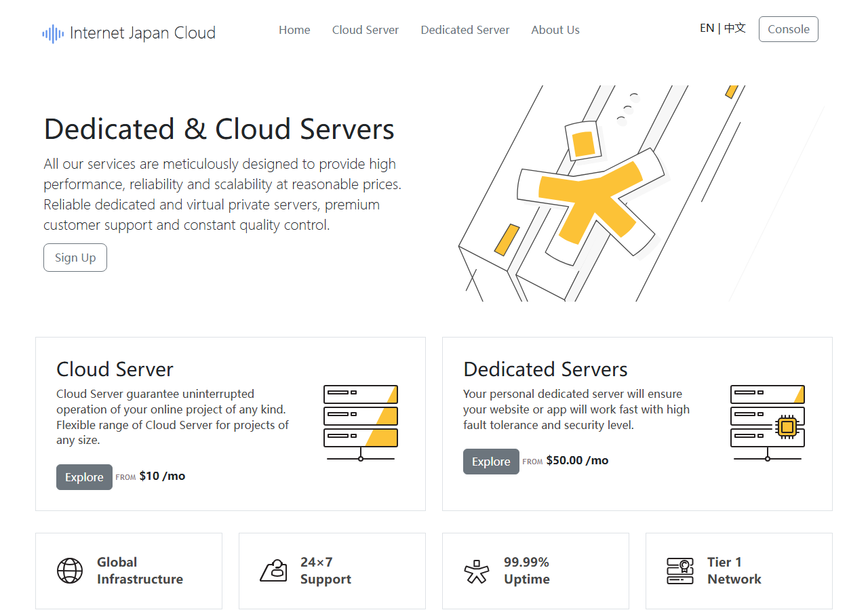Click the Dedicated Servers chip server icon
Viewport: 868px width, 610px height.
pyautogui.click(x=768, y=423)
